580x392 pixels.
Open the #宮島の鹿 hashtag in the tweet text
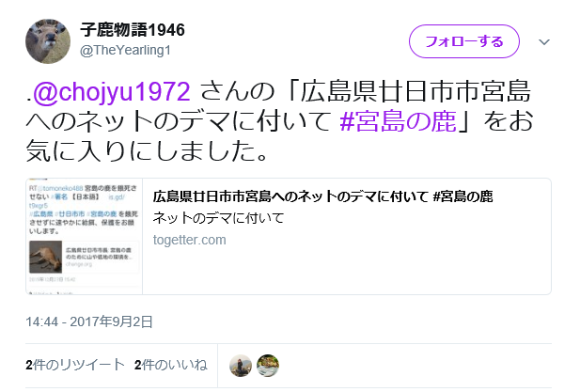pos(398,121)
